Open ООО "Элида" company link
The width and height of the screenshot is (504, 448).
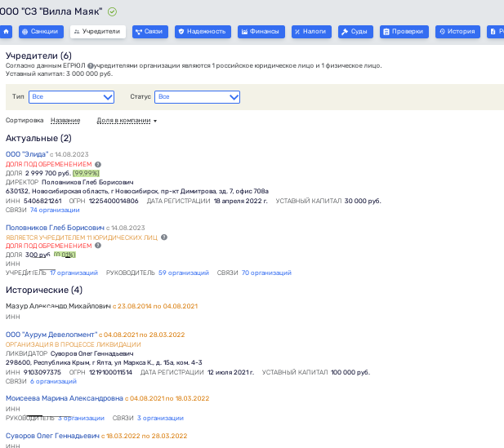pyautogui.click(x=27, y=154)
